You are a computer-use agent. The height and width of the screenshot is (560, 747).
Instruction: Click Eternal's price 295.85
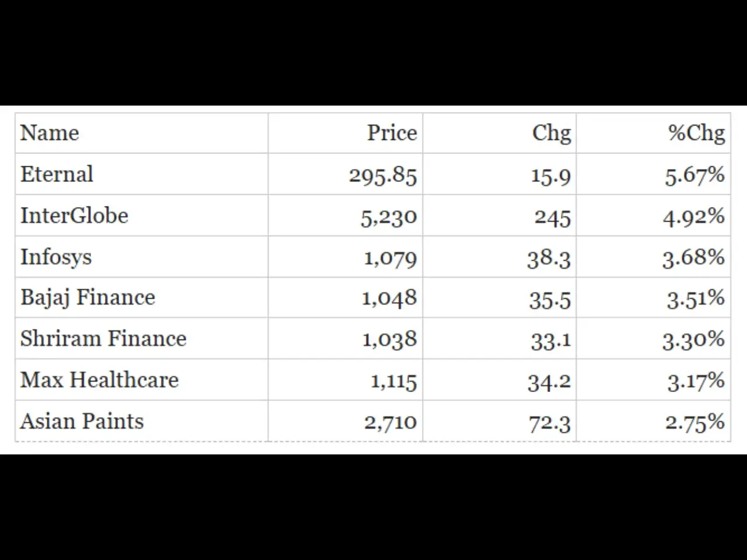coord(383,175)
